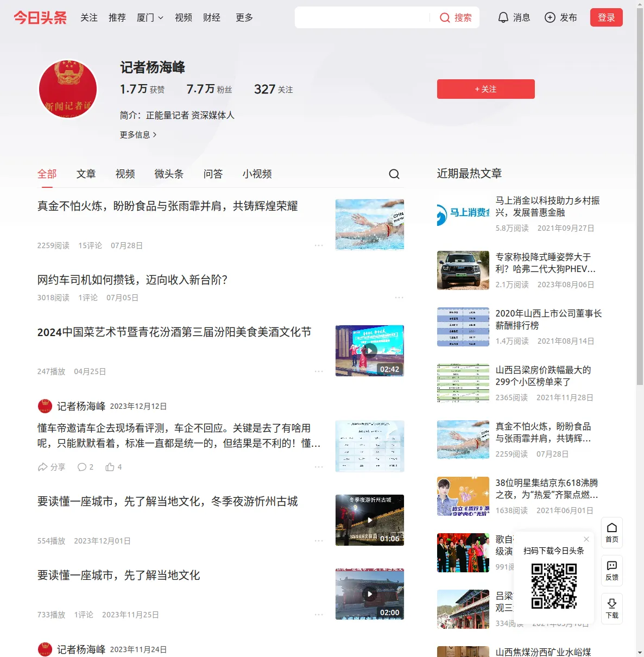
Task: Click the 327 关注 following count
Action: 274,89
